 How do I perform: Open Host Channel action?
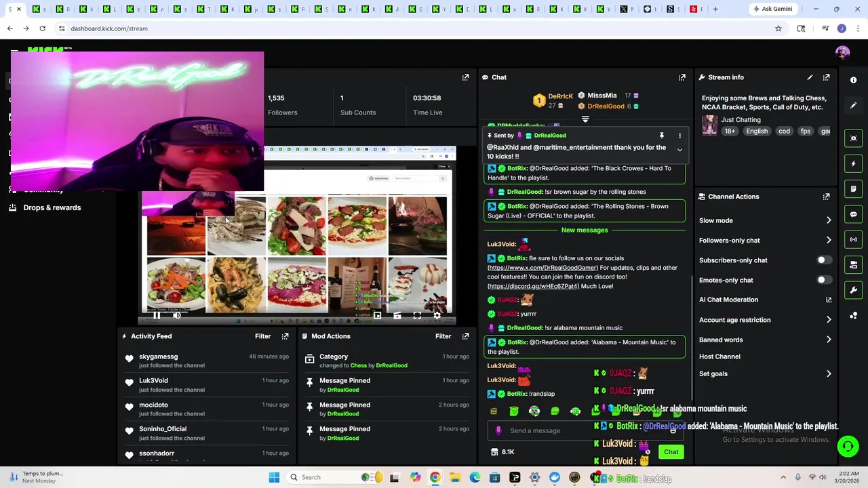click(719, 357)
